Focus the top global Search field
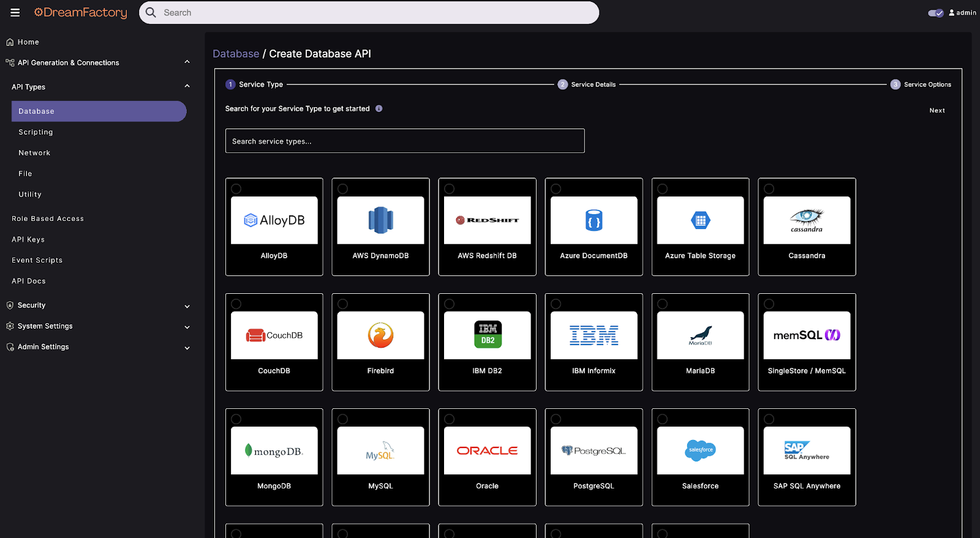980x538 pixels. tap(369, 12)
